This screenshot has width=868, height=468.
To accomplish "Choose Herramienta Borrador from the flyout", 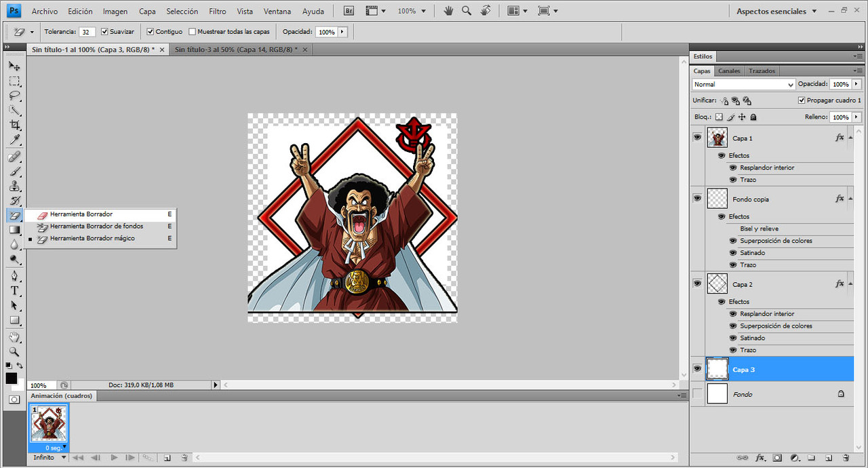I will click(100, 214).
